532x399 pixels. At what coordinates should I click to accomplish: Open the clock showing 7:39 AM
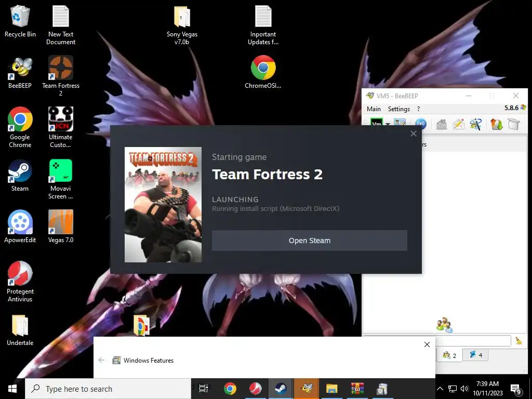(x=487, y=389)
